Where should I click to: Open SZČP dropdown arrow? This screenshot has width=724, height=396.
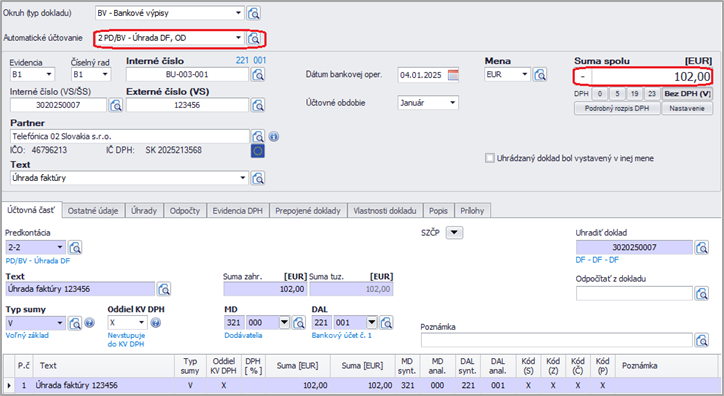454,233
